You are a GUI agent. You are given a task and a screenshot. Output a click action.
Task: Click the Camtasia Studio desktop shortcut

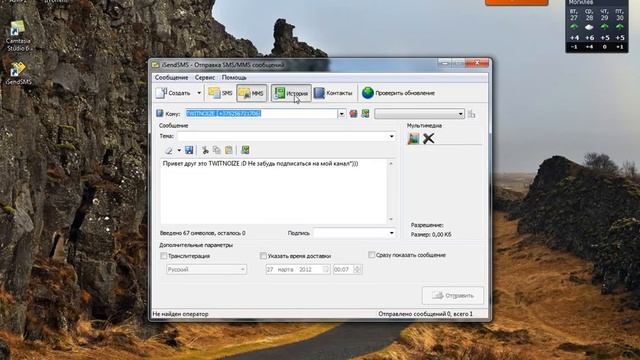(x=18, y=36)
